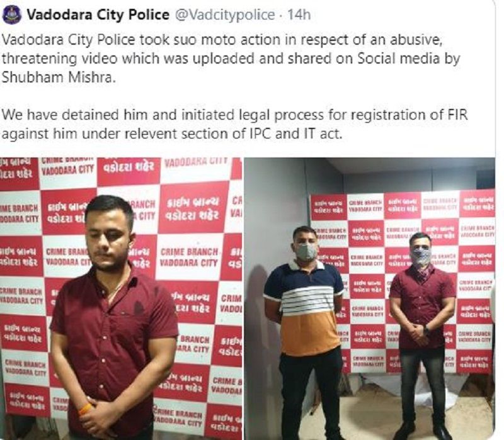Open the right photo with two masked men
This screenshot has width=504, height=440.
[369, 298]
